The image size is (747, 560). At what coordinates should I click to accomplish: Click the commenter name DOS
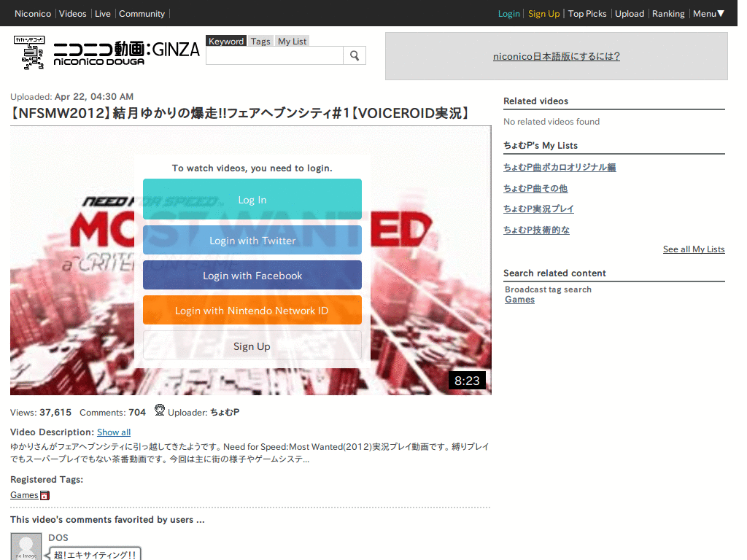click(x=58, y=537)
